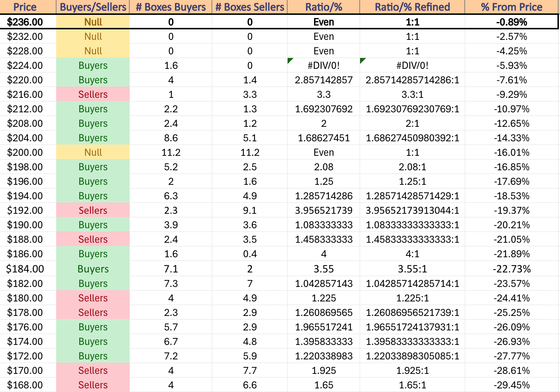
Task: Select the % From Price header cell
Action: (511, 7)
